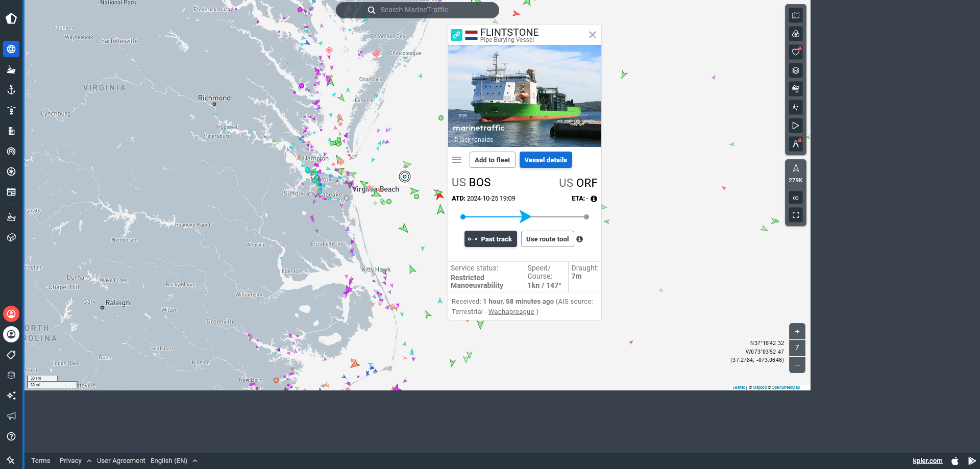
Task: Open the map layers stack icon
Action: 796,70
